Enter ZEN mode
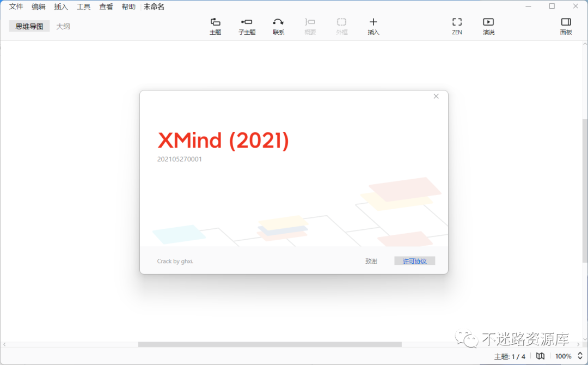 457,26
